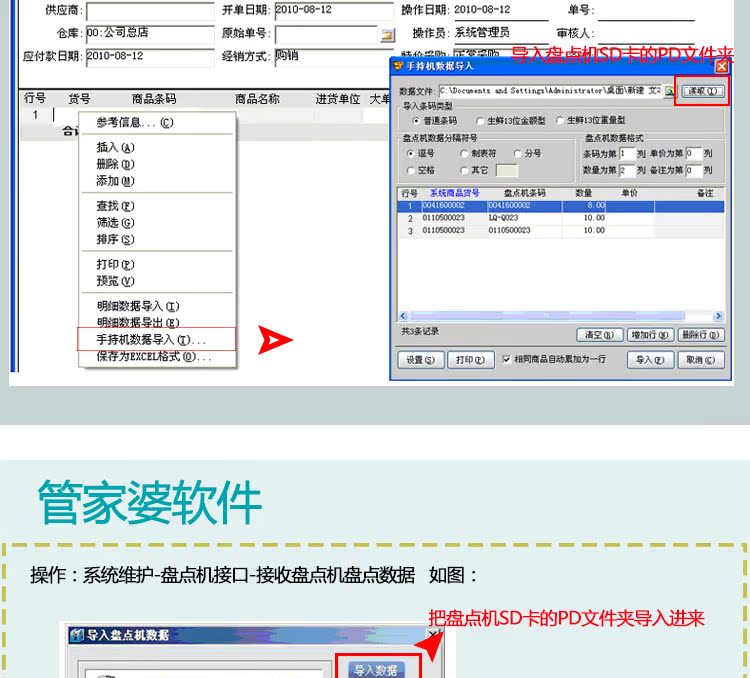Viewport: 750px width, 678px height.
Task: Select table row 2 with barcode LQ-Q023
Action: (x=561, y=218)
